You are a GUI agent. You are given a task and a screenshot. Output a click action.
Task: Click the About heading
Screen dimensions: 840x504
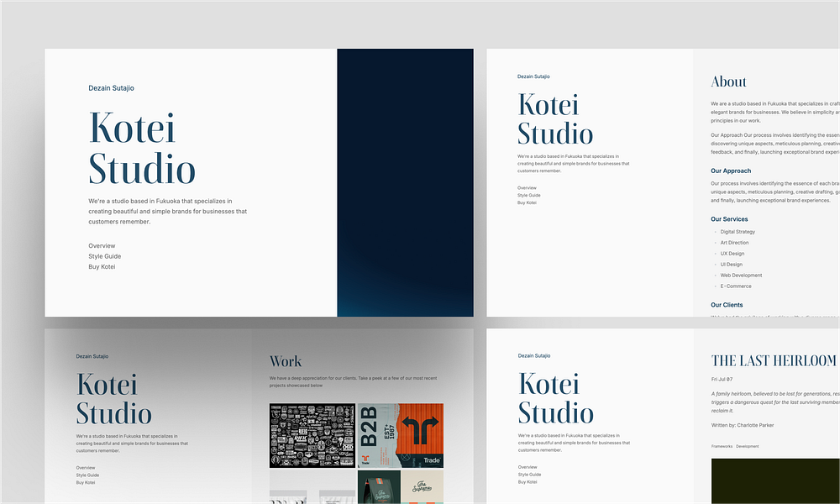(x=728, y=81)
